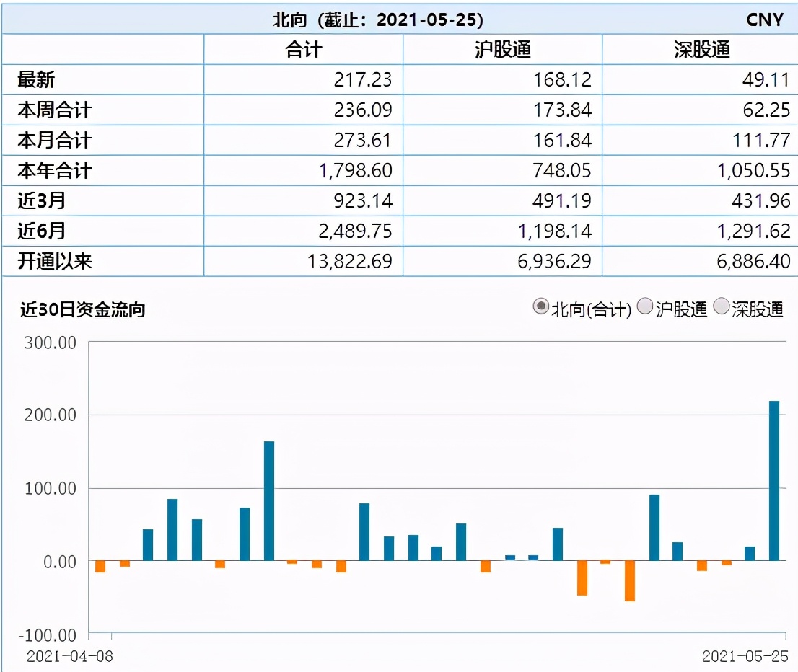Click the 最新 row label
798x672 pixels.
36,79
